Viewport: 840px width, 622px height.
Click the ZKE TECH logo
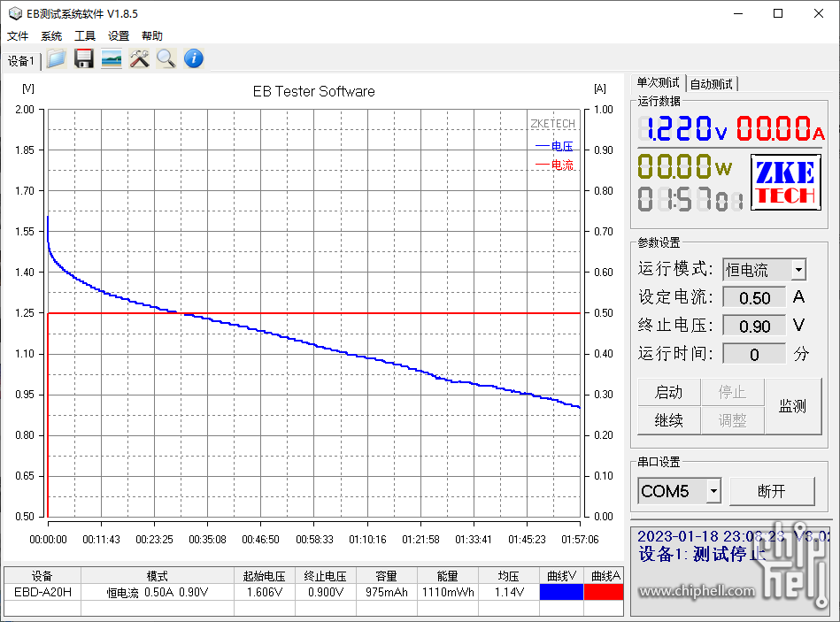click(x=785, y=182)
